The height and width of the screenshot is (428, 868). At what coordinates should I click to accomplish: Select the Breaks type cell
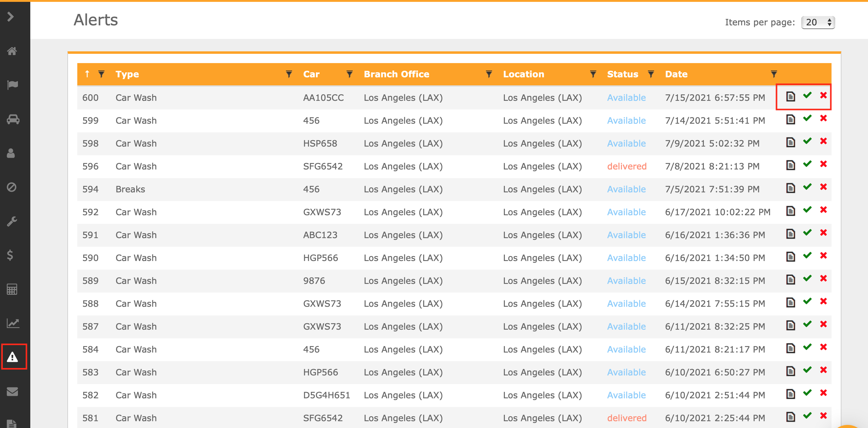(x=130, y=189)
